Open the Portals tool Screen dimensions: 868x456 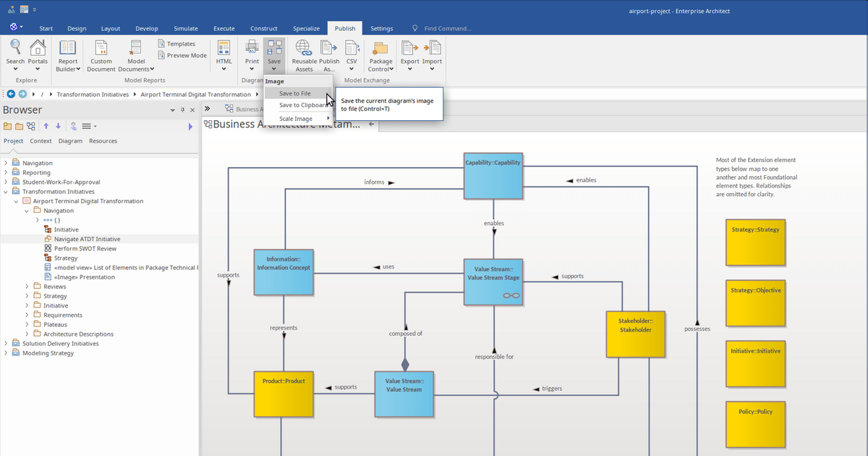(x=38, y=52)
